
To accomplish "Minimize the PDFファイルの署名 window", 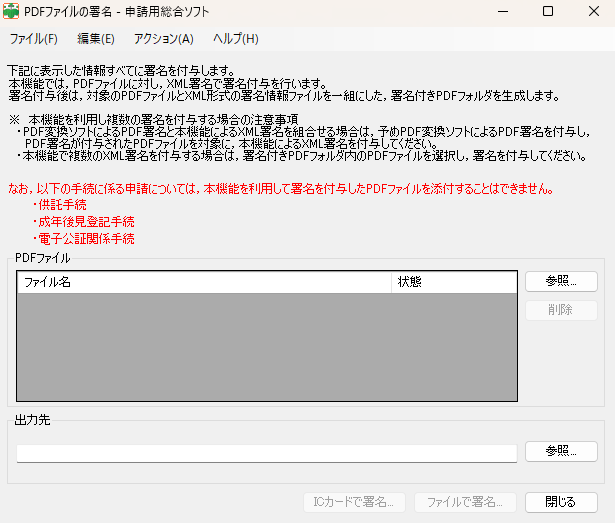I will 500,12.
